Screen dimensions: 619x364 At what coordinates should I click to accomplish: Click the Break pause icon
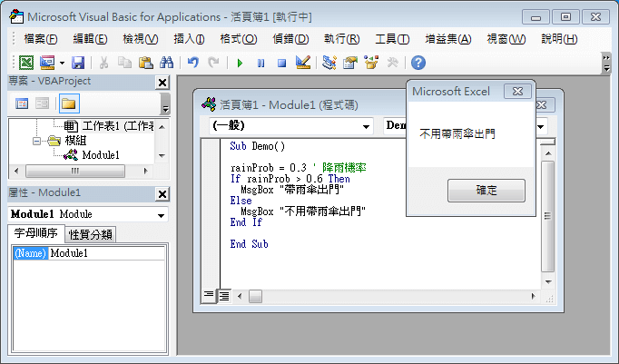(x=260, y=63)
